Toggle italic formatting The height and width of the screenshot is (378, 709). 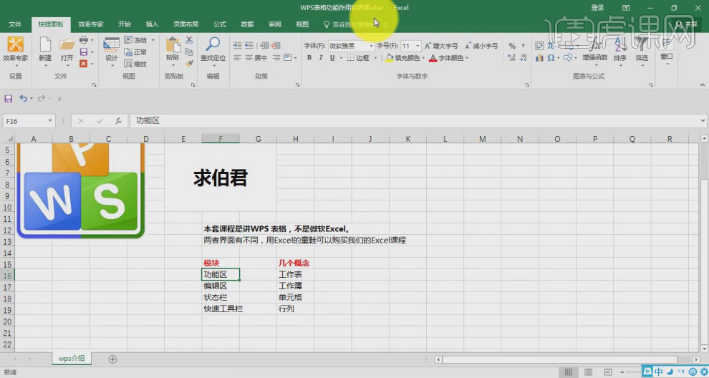pos(321,58)
